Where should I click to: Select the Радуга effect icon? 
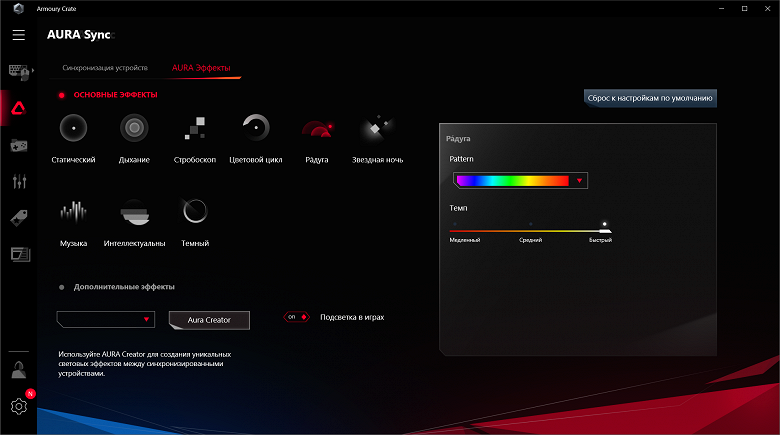(x=317, y=129)
